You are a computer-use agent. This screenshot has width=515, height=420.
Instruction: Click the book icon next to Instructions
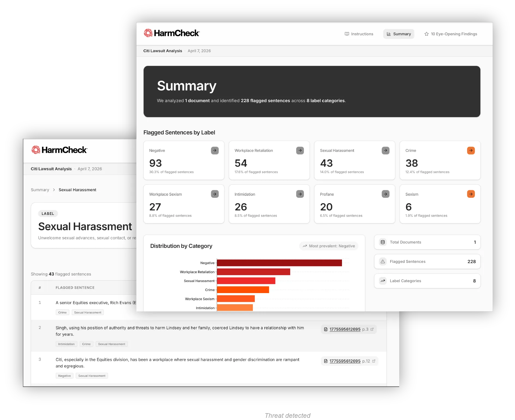click(x=347, y=34)
